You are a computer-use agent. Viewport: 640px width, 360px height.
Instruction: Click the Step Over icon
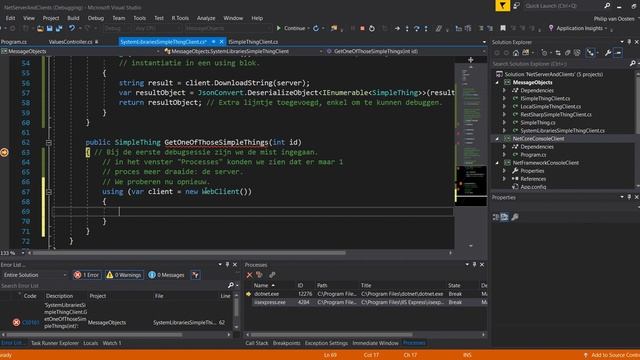click(x=416, y=29)
